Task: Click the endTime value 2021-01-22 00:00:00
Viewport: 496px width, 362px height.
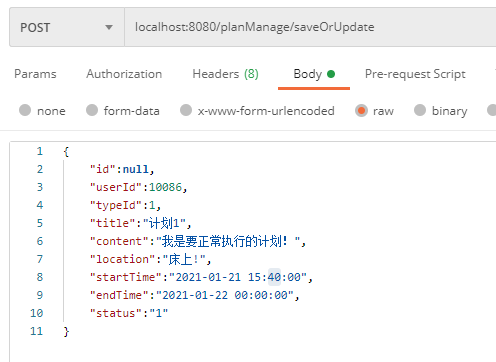Action: tap(225, 295)
